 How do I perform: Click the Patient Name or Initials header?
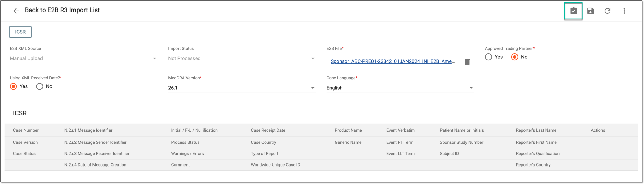tap(462, 130)
